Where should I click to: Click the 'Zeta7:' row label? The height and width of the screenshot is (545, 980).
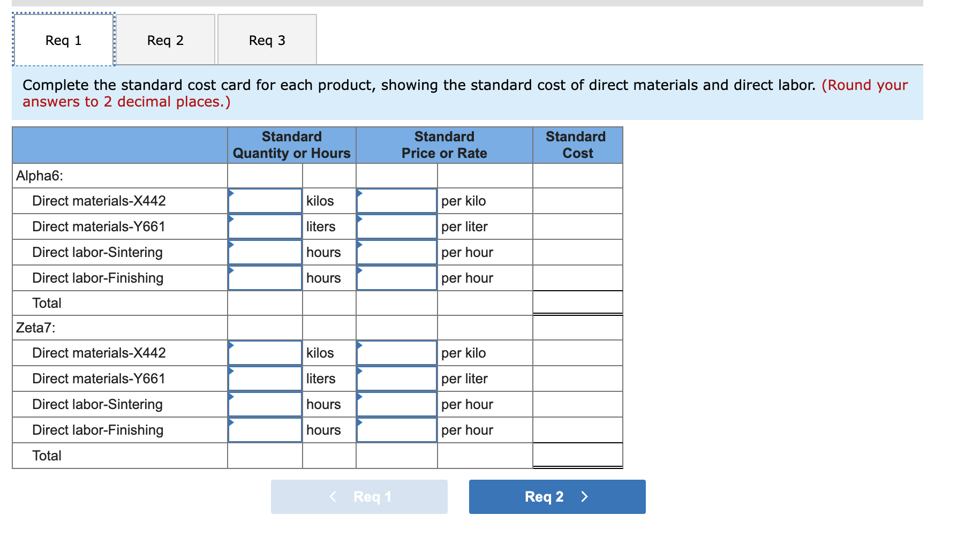[36, 328]
